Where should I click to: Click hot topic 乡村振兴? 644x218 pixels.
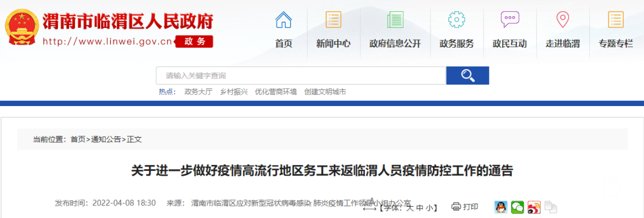(x=234, y=92)
